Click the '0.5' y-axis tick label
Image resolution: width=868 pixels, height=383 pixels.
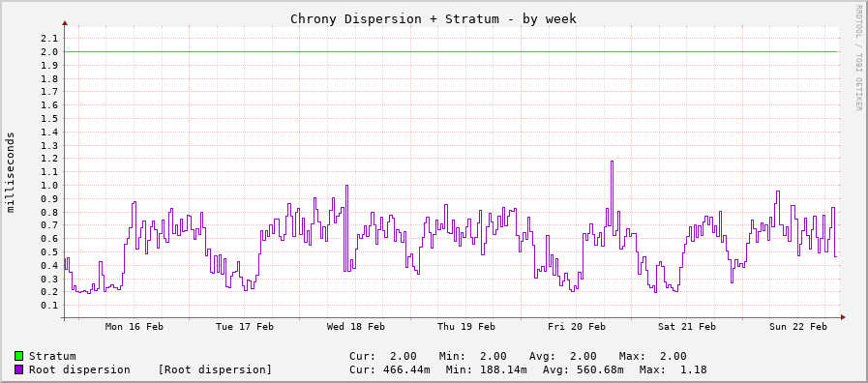[49, 251]
